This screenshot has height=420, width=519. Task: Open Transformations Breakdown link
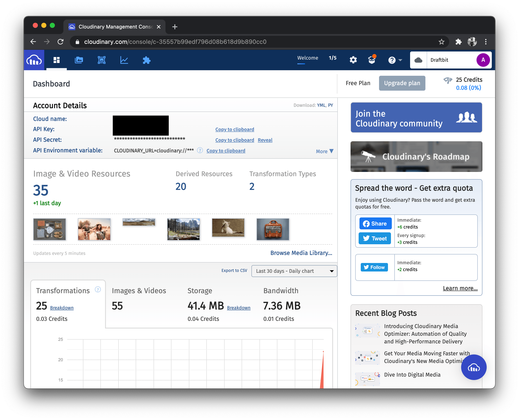(62, 308)
